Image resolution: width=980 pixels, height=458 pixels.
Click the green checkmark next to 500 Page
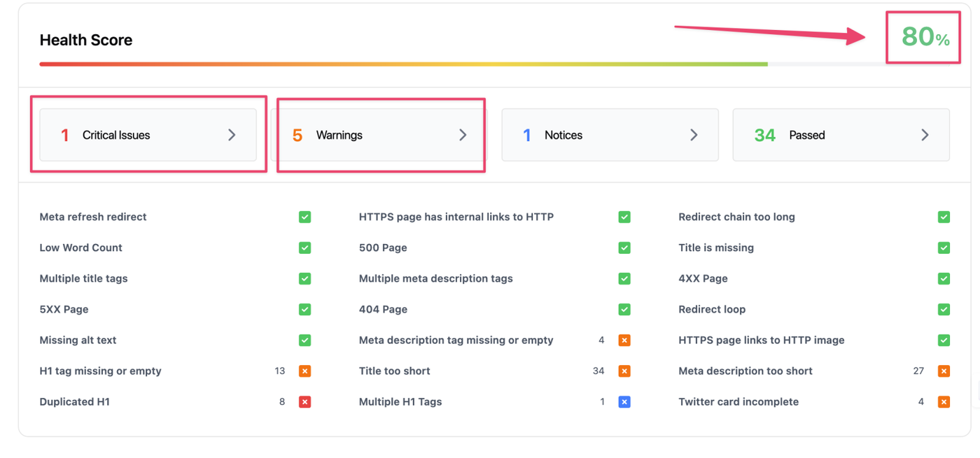click(624, 248)
